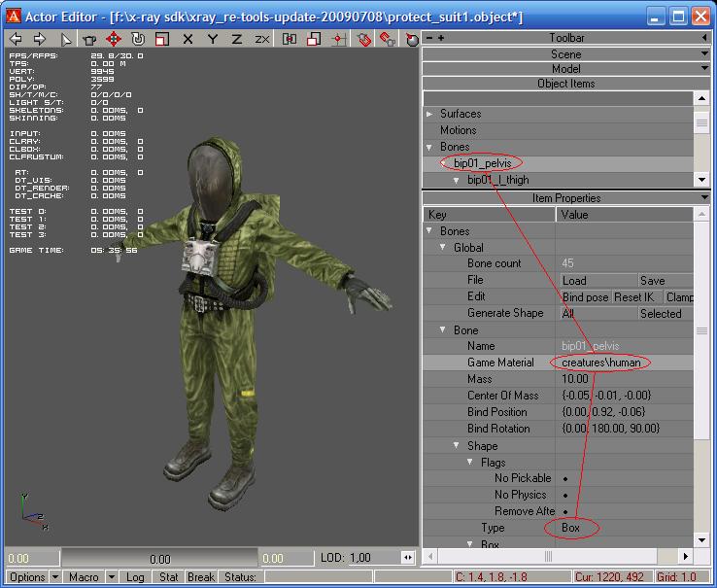
Task: Select the arrow pointer select tool
Action: pos(66,39)
